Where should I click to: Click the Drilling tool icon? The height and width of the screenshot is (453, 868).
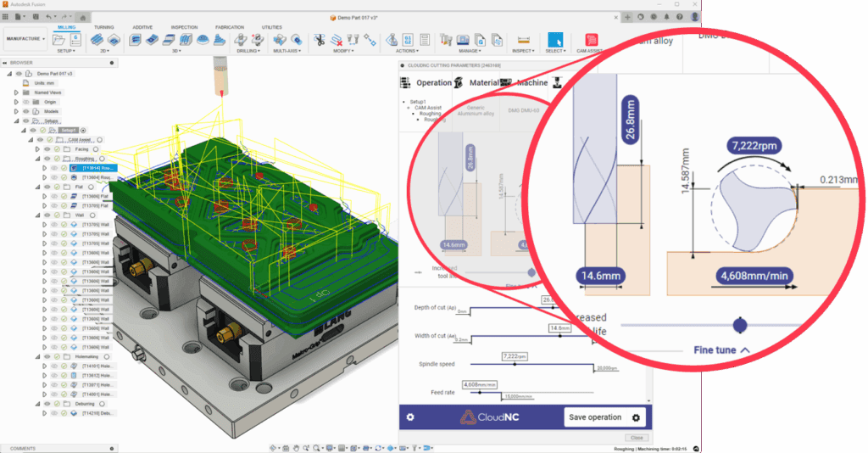tap(241, 39)
